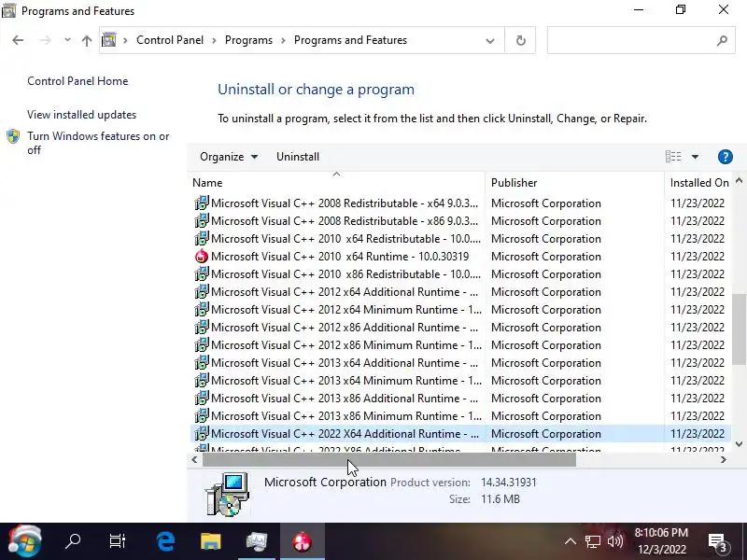Screen dimensions: 747x560
Task: Select Programs and Features breadcrumb
Action: [350, 40]
